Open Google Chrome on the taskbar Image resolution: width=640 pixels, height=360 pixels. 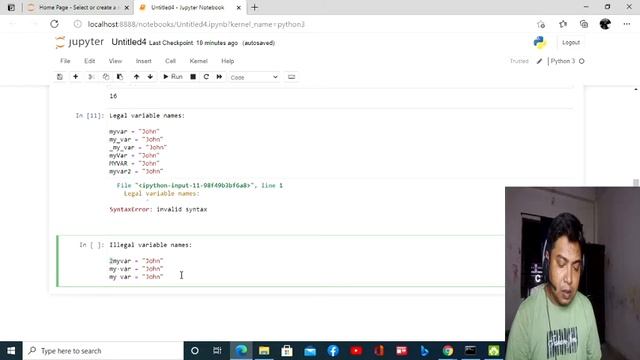tap(448, 351)
